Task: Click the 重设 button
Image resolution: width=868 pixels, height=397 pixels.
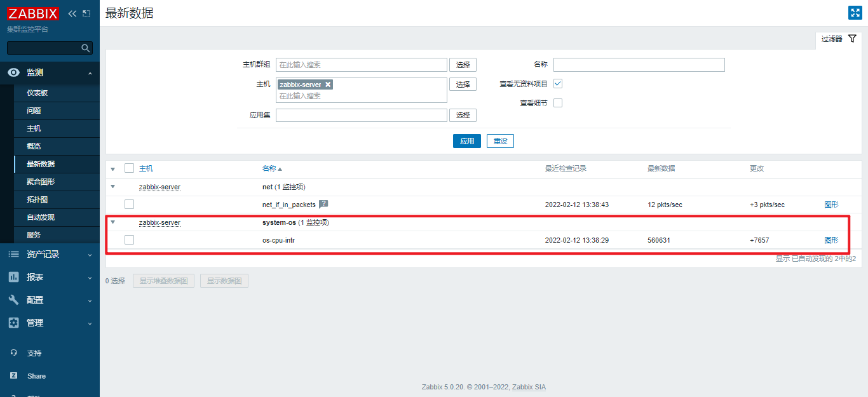Action: pyautogui.click(x=500, y=141)
